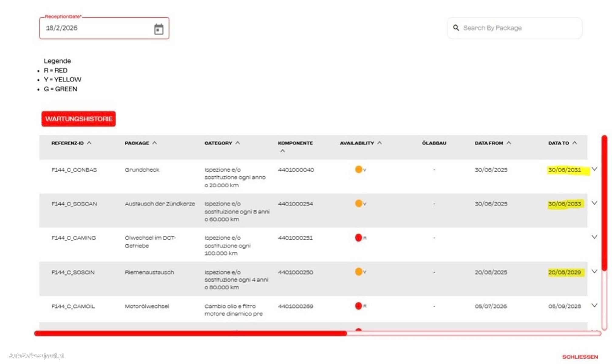The width and height of the screenshot is (612, 364).
Task: Open the Wartungshistorie button
Action: tap(79, 119)
